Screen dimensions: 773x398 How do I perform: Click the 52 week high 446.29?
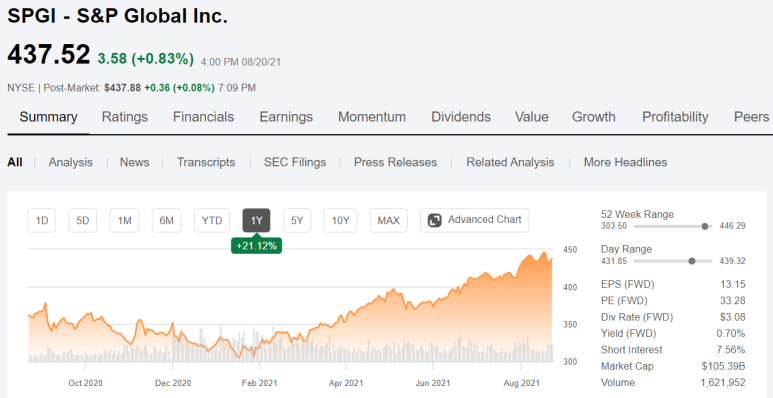coord(732,226)
